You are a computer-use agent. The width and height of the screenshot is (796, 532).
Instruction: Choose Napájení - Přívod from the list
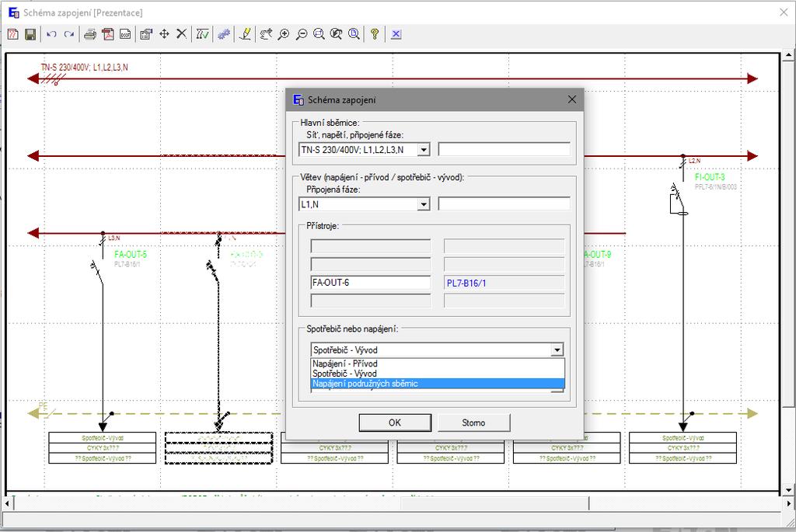tap(437, 363)
